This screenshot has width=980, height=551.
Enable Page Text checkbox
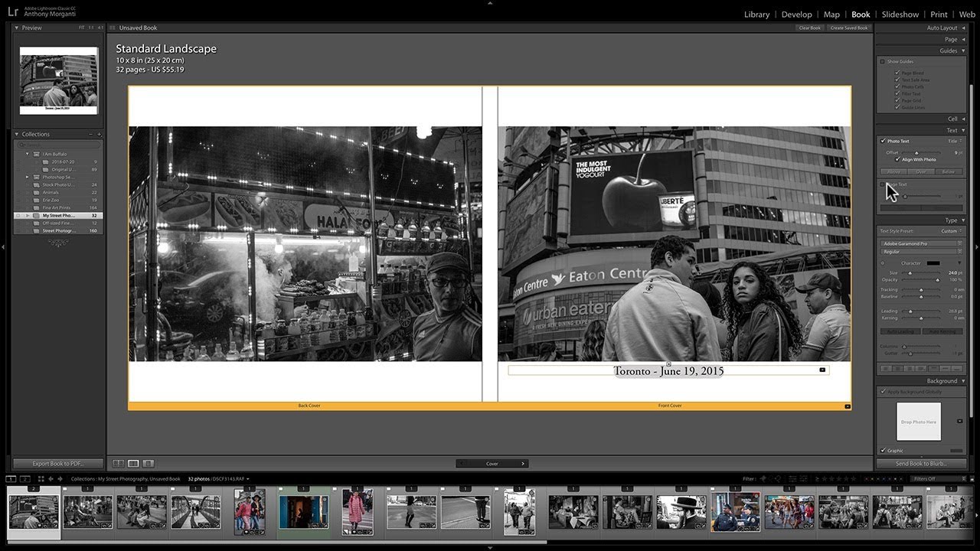coord(882,184)
